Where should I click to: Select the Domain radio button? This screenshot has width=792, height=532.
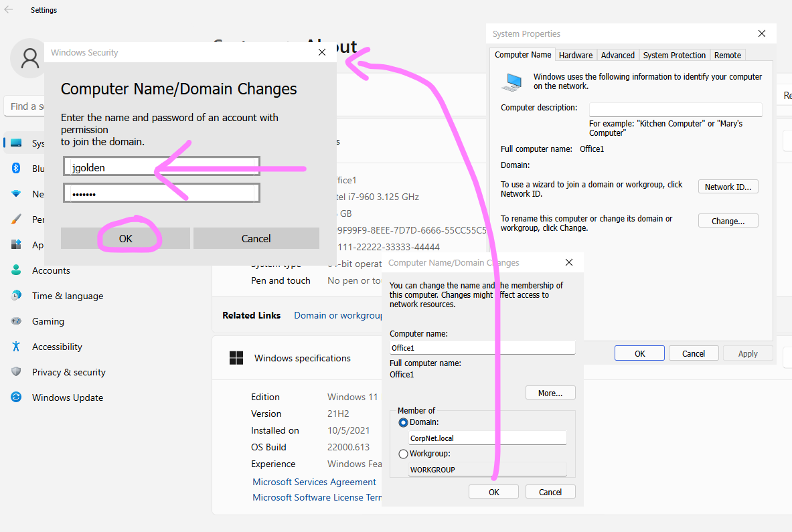403,422
